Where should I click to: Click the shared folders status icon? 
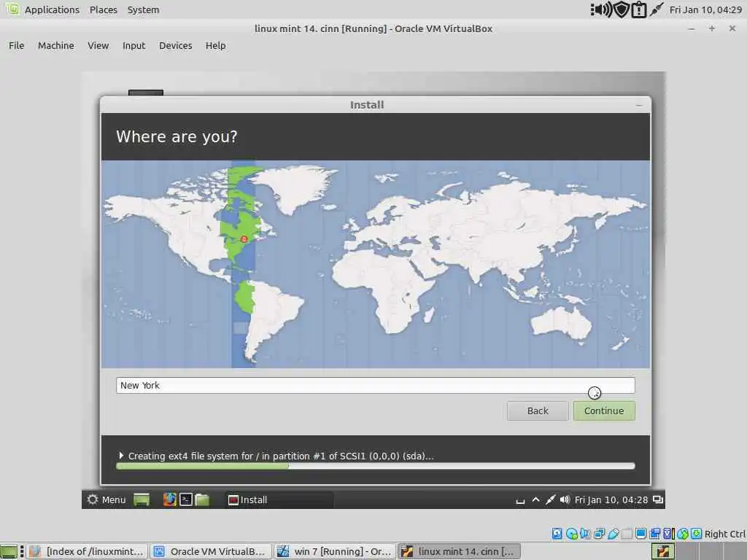click(627, 533)
